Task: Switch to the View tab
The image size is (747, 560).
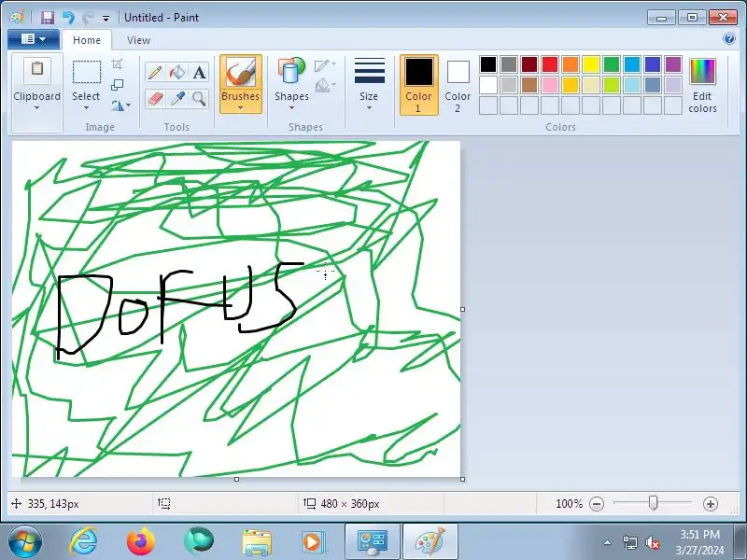Action: pos(138,40)
